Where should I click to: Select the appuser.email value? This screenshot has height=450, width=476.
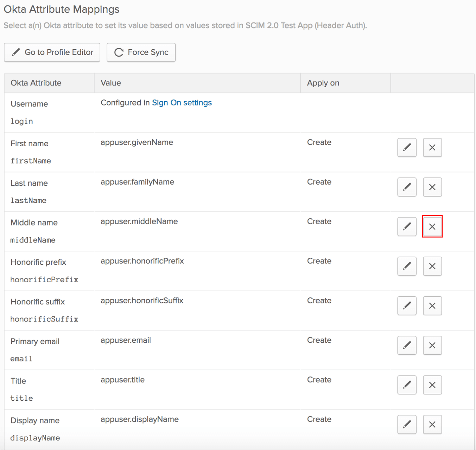click(x=126, y=340)
